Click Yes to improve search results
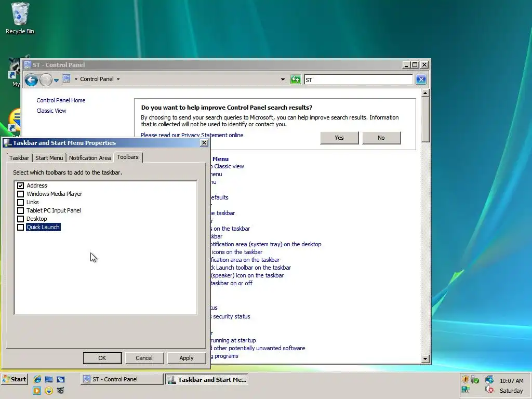Screen dimensions: 532x399 point(339,138)
